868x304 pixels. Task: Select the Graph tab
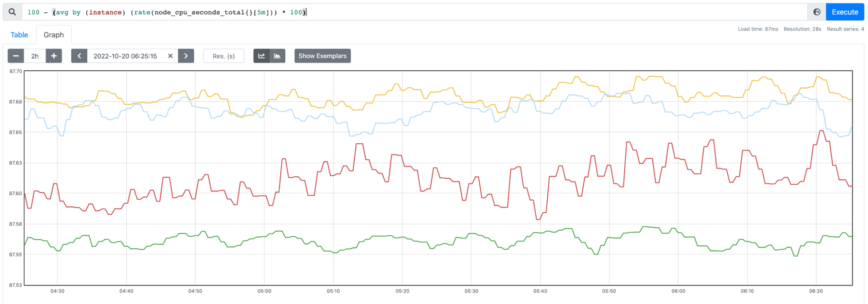tap(54, 35)
